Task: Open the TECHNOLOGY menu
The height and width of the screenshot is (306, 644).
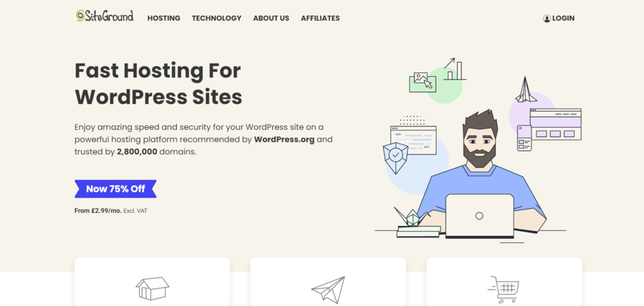Action: (x=216, y=18)
